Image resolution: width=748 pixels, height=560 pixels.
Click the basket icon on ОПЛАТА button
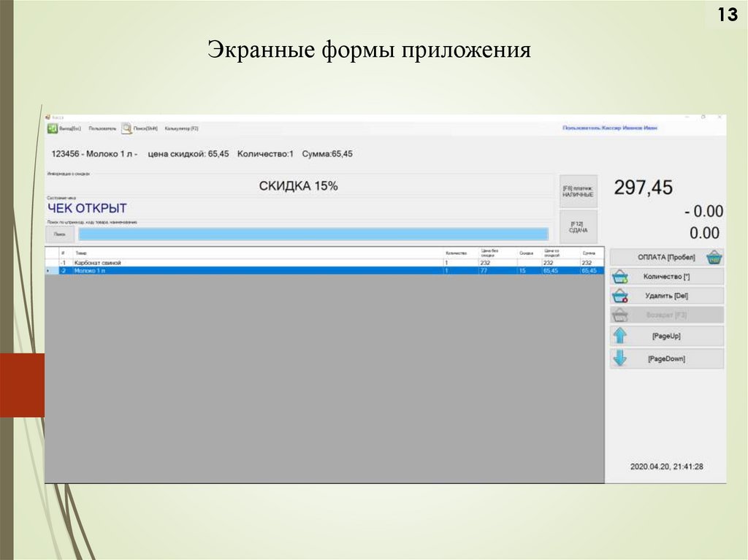click(714, 258)
